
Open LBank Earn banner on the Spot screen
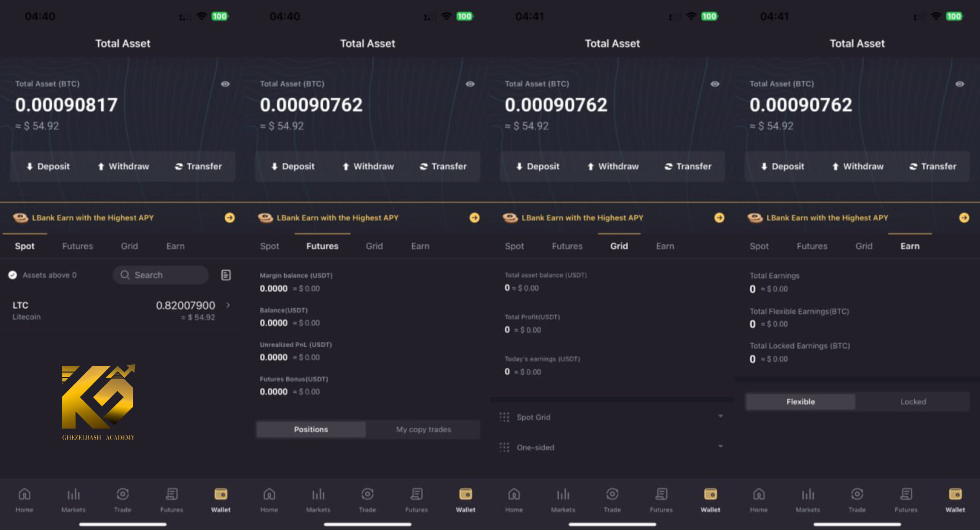coord(122,218)
